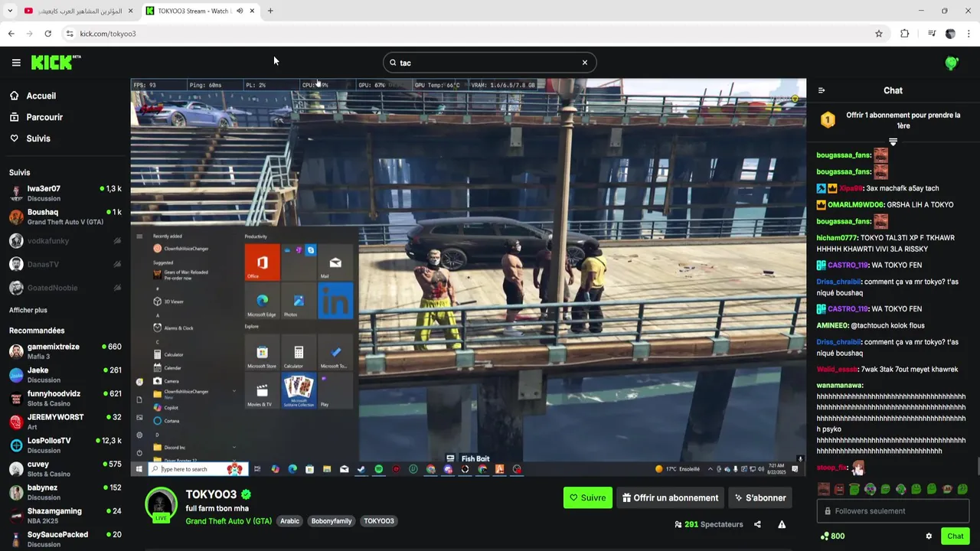Report the stream with the warning icon
The height and width of the screenshot is (551, 980).
782,524
